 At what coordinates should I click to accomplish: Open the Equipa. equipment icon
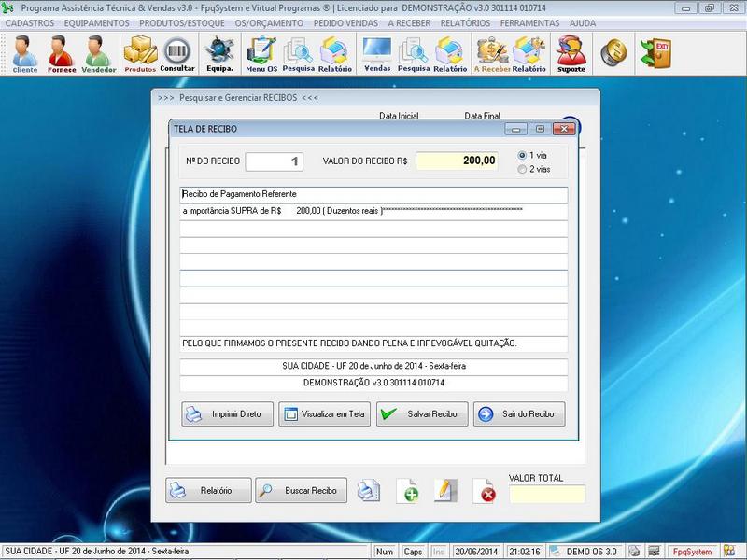[219, 54]
